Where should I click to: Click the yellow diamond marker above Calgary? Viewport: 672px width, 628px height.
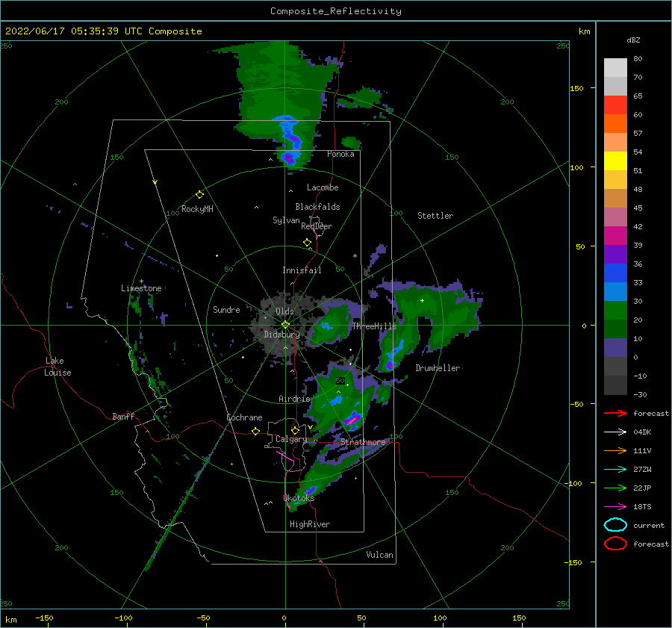pyautogui.click(x=295, y=430)
